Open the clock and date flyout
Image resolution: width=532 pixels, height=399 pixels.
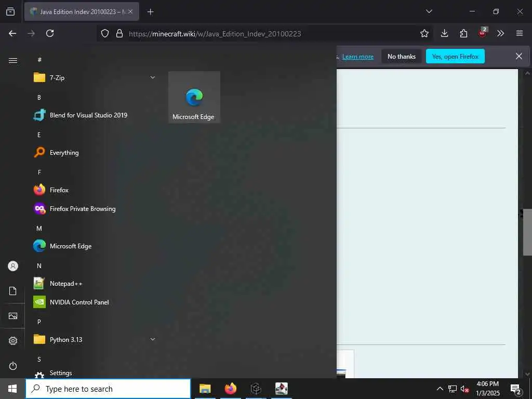coord(487,389)
